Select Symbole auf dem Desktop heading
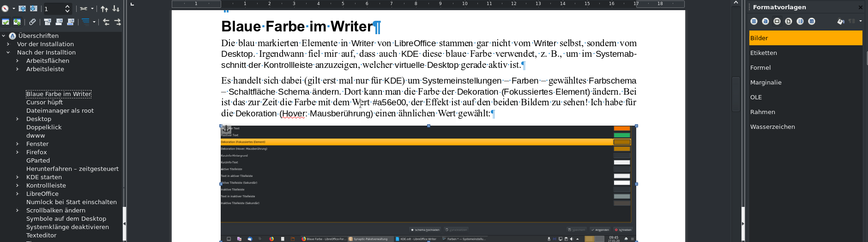Screen dimensions: 868x242 (x=66, y=218)
